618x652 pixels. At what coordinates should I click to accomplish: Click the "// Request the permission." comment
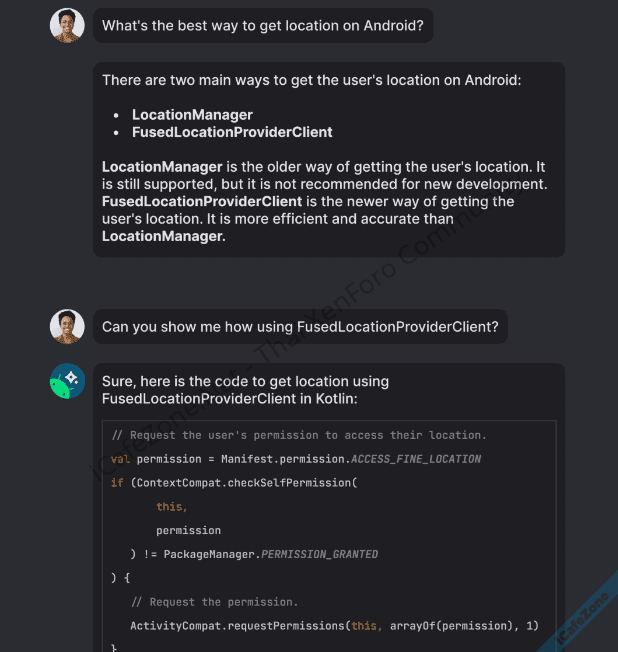pos(213,602)
